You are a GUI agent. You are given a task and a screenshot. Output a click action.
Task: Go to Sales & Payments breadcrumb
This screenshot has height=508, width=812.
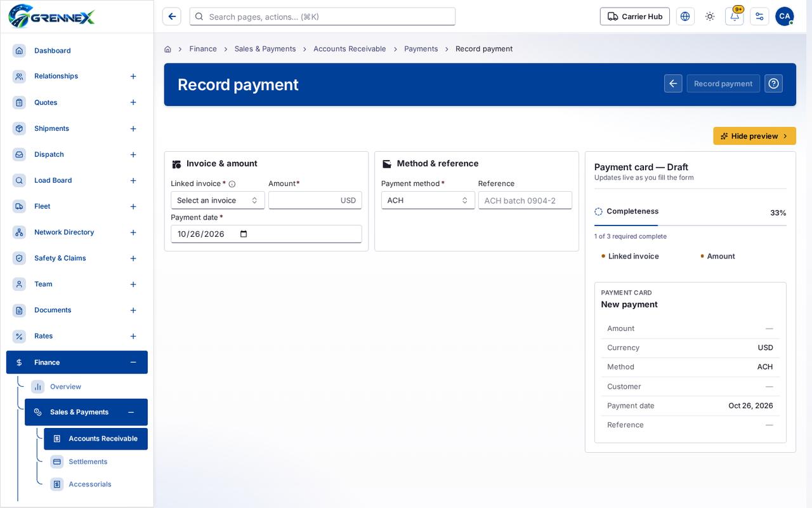coord(265,49)
